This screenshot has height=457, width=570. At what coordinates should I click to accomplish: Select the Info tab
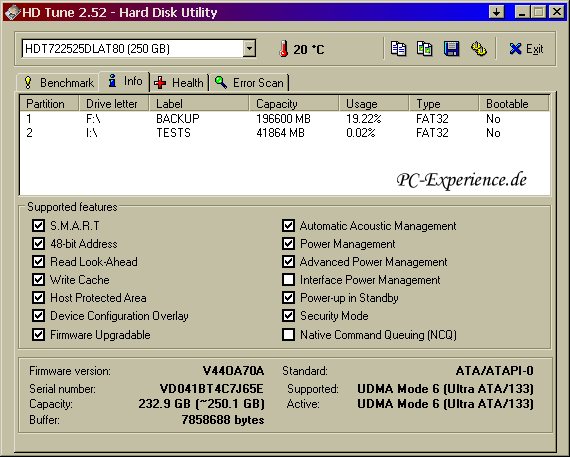[125, 81]
